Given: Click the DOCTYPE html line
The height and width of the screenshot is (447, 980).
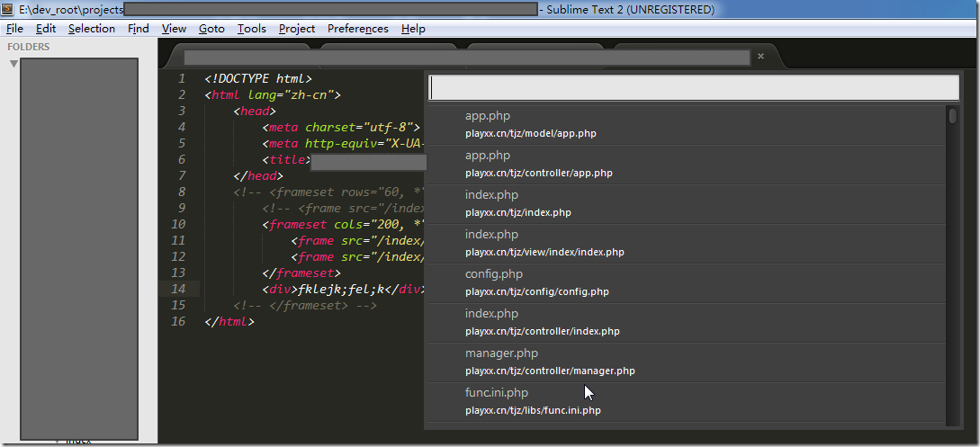Looking at the screenshot, I should 258,78.
